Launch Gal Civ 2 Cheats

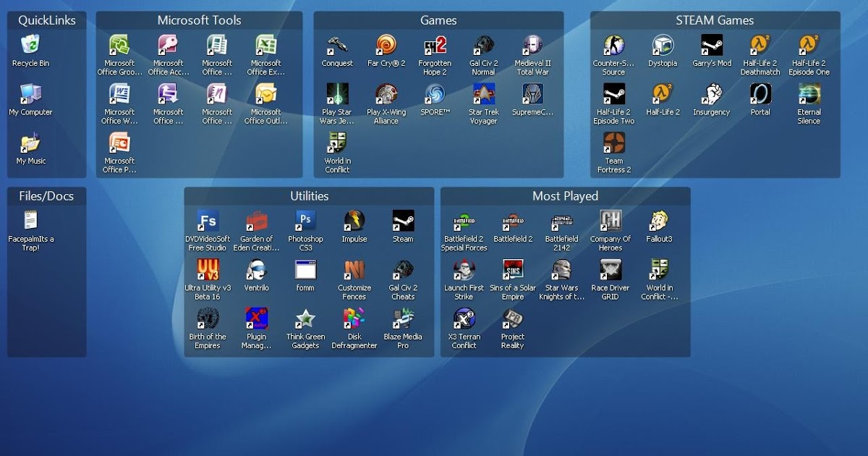403,269
